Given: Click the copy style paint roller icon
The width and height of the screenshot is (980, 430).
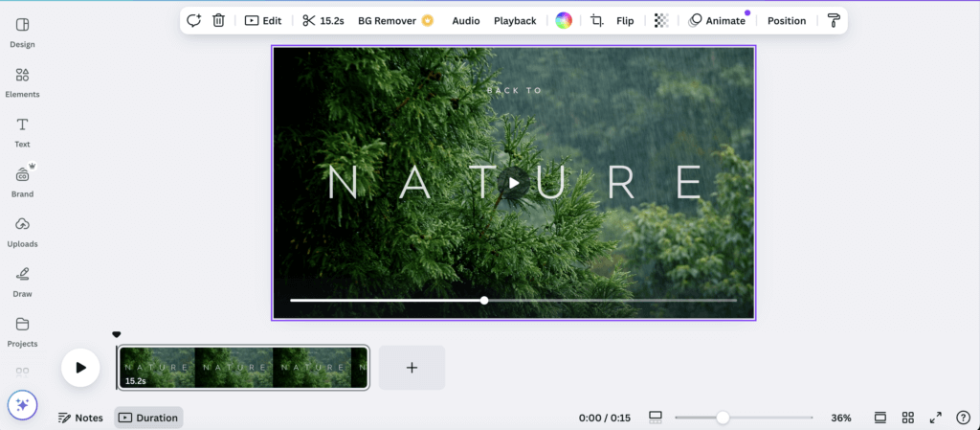Looking at the screenshot, I should point(834,21).
